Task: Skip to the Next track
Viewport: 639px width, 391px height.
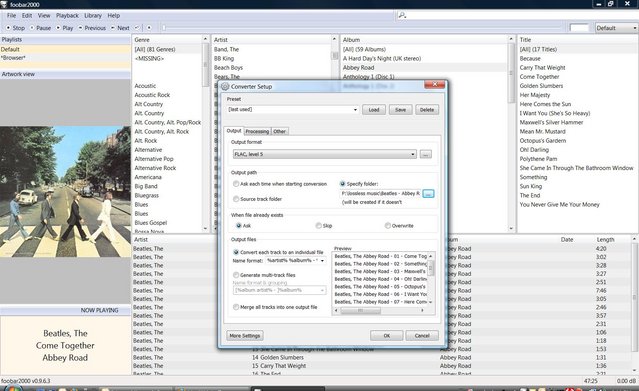Action: 120,28
